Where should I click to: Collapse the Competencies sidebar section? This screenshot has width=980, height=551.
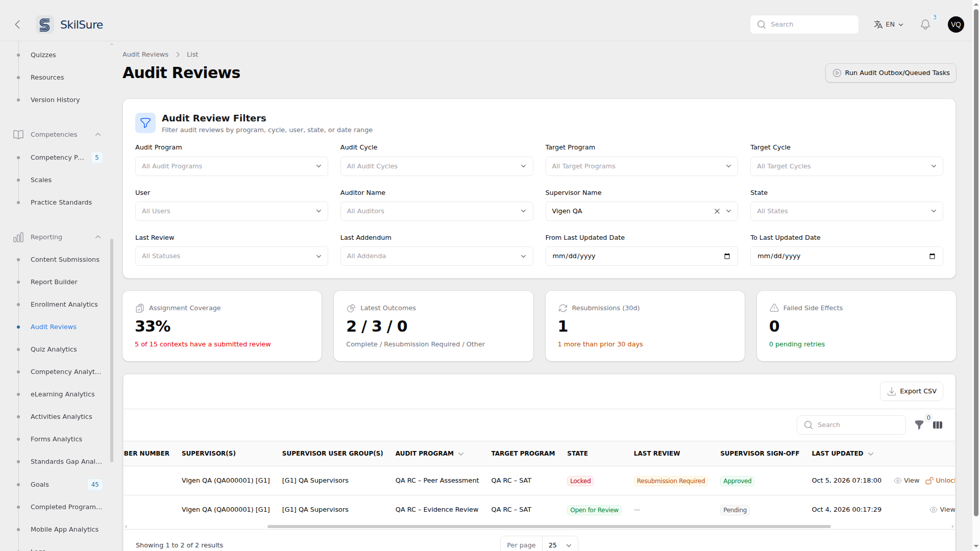(x=98, y=135)
